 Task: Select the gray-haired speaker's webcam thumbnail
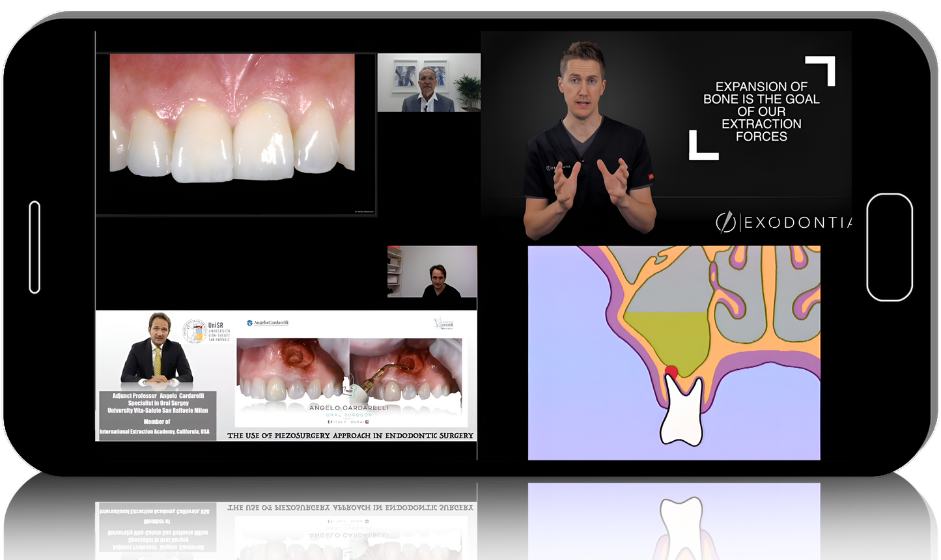coord(428,83)
